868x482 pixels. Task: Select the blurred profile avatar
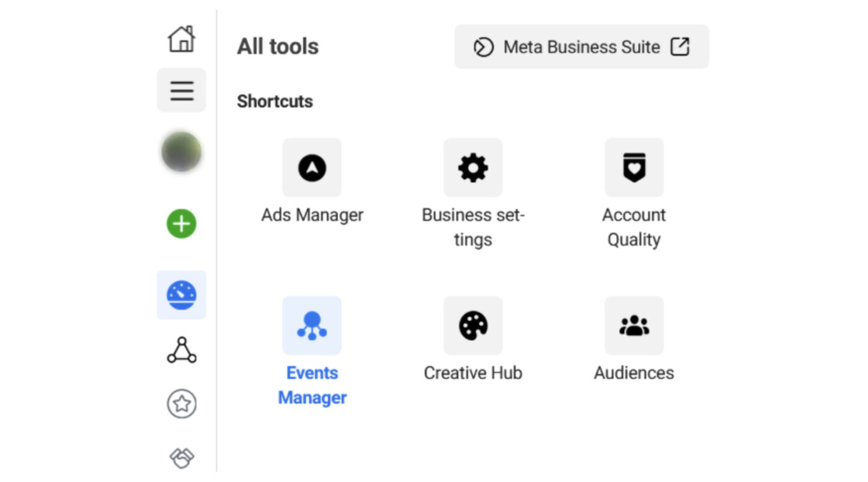182,152
